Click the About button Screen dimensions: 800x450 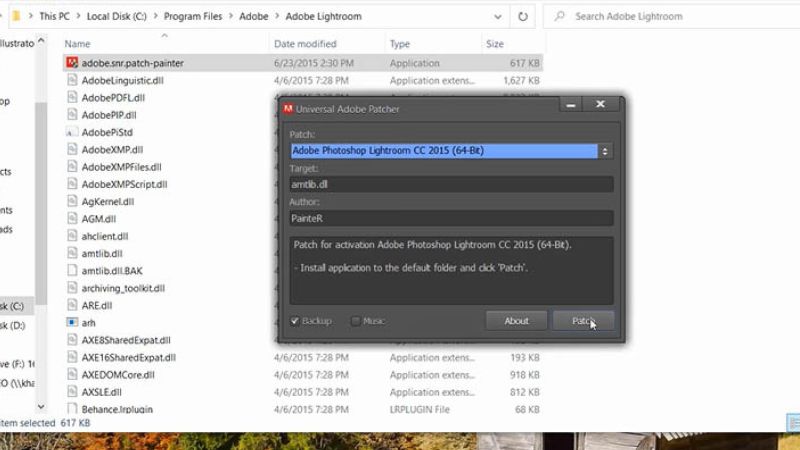[516, 320]
